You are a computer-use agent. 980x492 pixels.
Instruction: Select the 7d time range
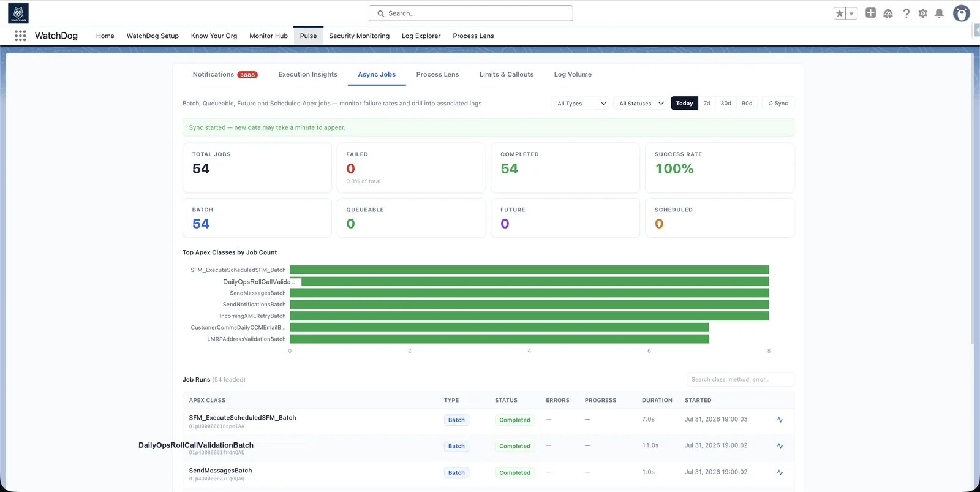click(707, 103)
